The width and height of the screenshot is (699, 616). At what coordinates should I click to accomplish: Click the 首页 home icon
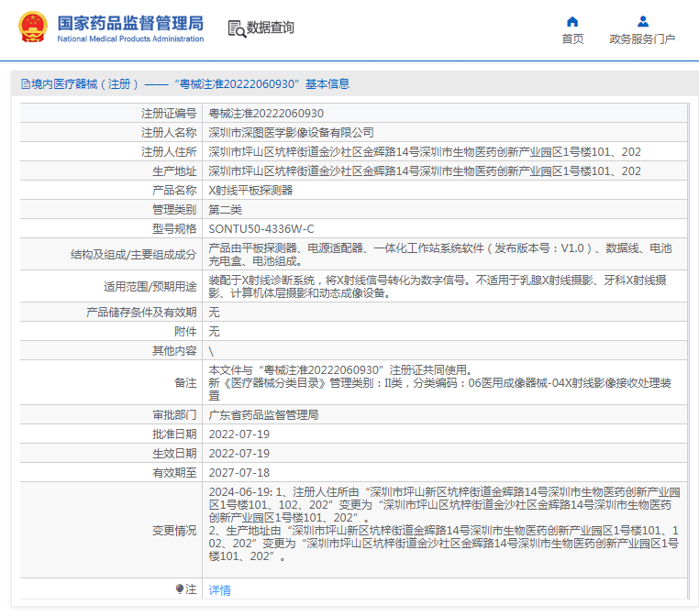(x=572, y=21)
